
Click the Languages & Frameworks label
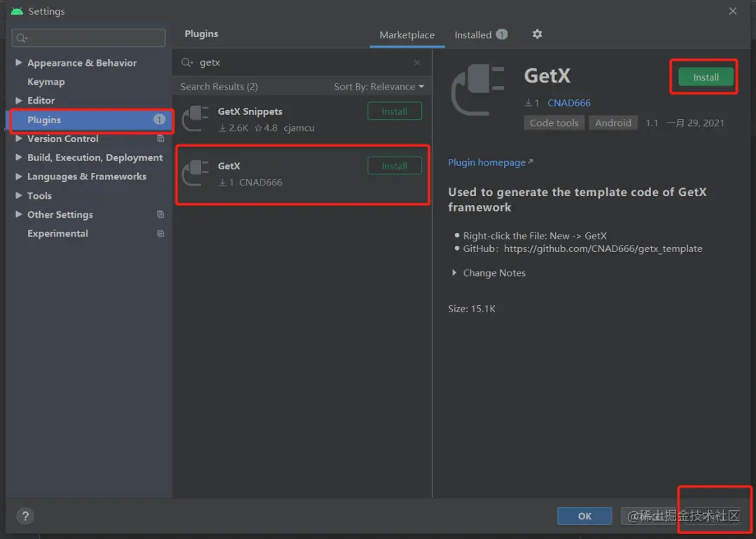(87, 176)
